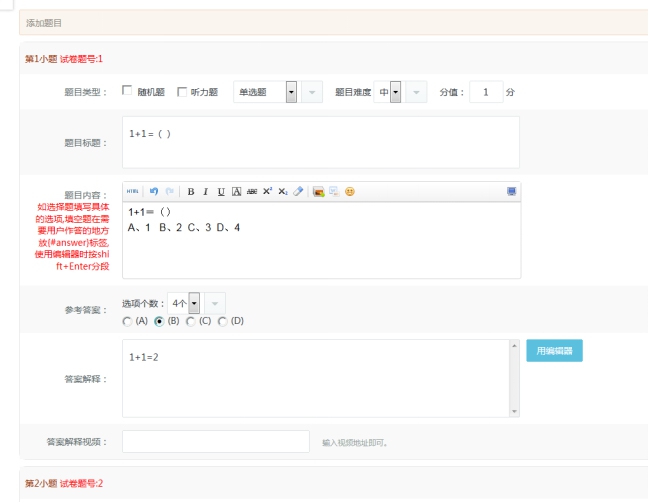
Task: Toggle underline formatting in editor
Action: tap(221, 191)
